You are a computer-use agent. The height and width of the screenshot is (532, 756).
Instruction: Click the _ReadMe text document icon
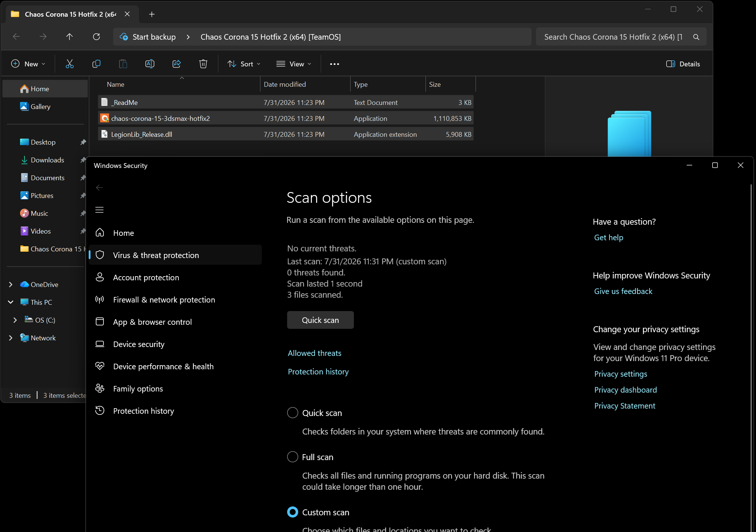105,102
